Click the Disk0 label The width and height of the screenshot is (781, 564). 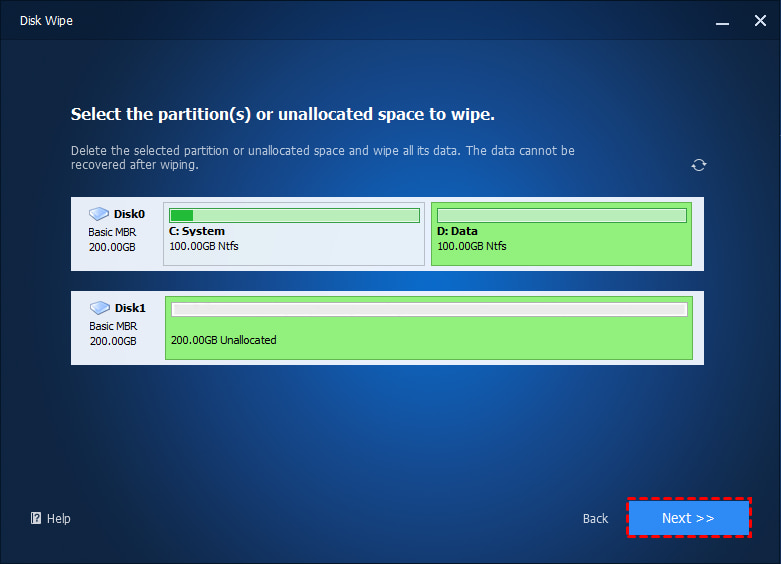pyautogui.click(x=129, y=214)
